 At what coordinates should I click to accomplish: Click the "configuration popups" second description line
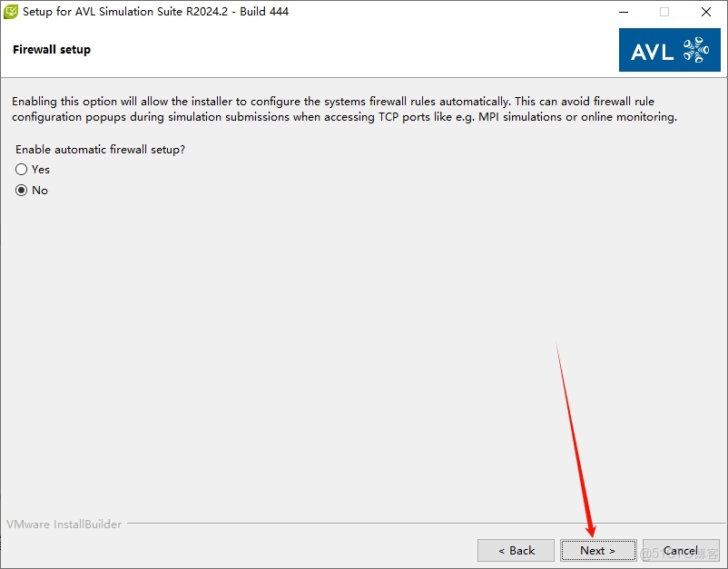point(344,117)
